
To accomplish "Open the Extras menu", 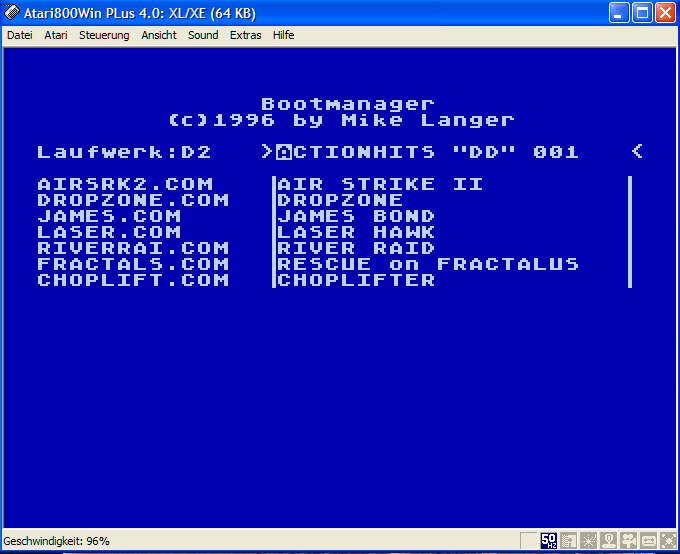I will pyautogui.click(x=245, y=35).
